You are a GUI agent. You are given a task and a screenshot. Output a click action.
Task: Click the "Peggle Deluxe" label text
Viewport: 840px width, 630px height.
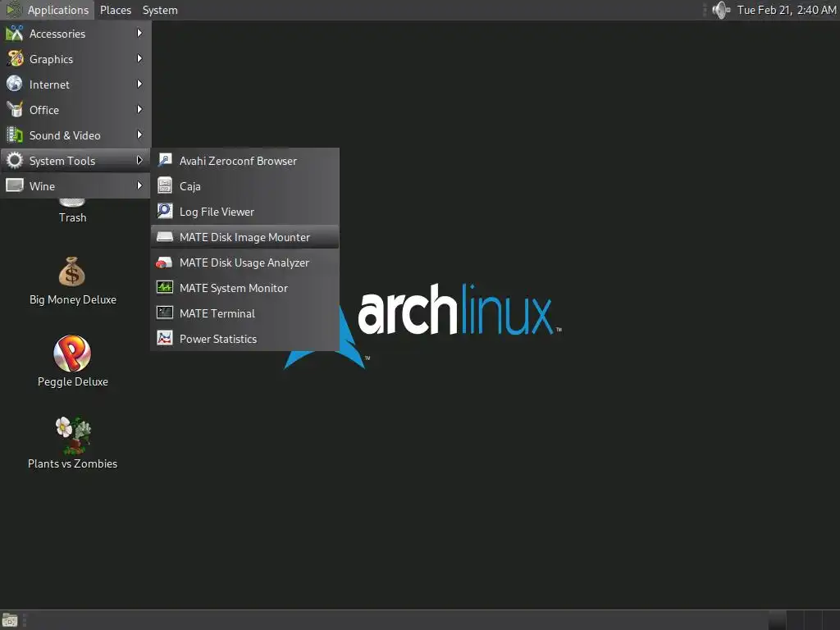click(73, 381)
